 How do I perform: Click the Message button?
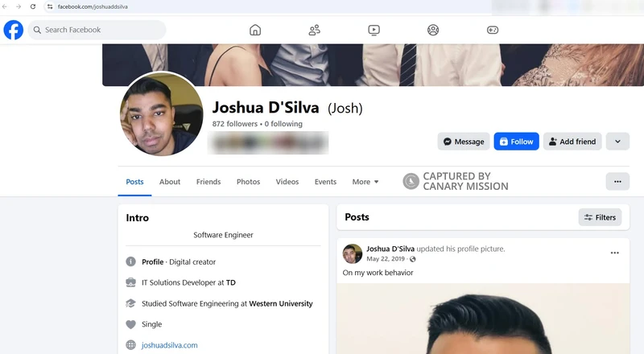(x=464, y=142)
